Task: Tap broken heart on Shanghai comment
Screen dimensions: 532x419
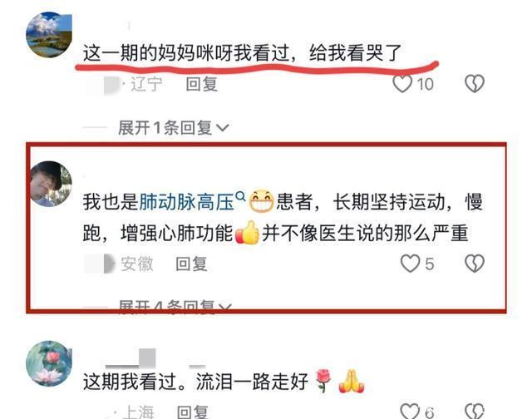Action: pos(474,412)
